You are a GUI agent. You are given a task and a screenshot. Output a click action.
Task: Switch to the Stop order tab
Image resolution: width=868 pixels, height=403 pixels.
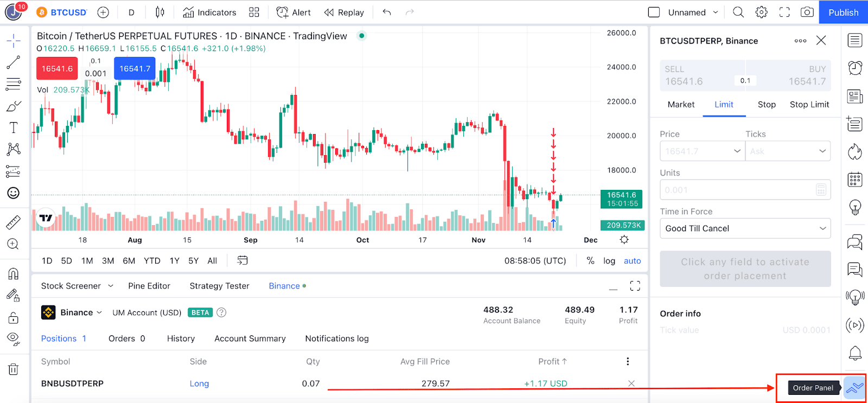pyautogui.click(x=767, y=105)
